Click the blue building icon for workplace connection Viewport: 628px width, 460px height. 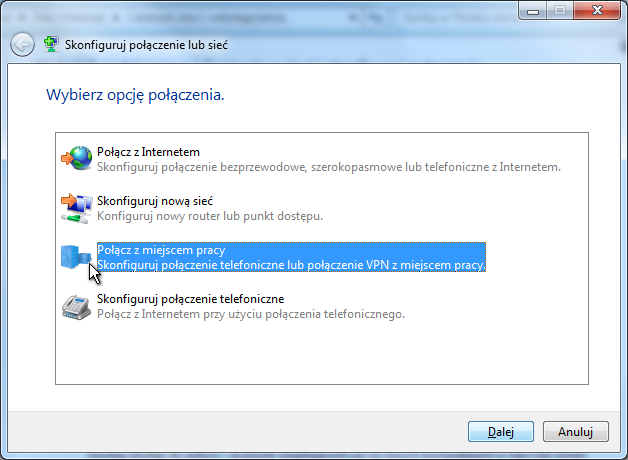click(x=76, y=257)
